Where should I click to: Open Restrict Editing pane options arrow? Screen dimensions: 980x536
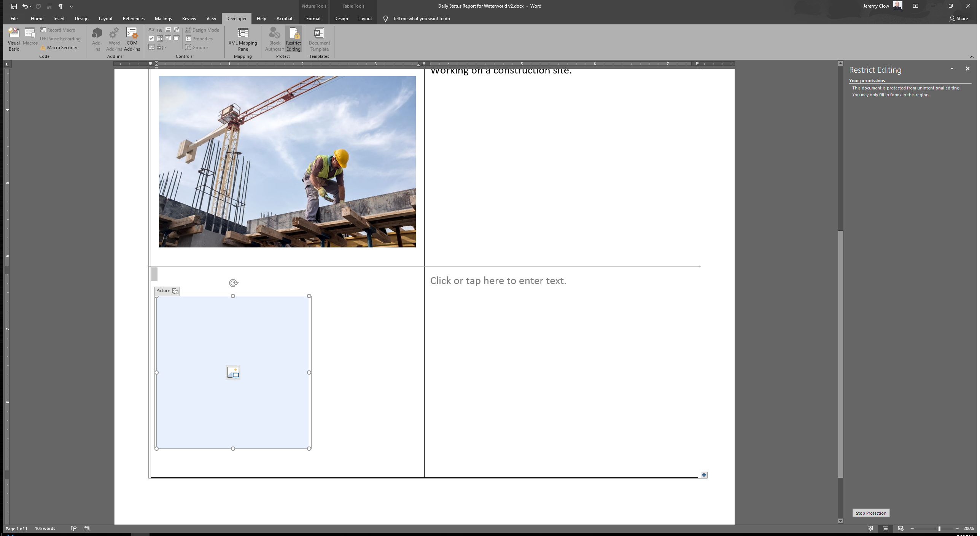pyautogui.click(x=952, y=69)
